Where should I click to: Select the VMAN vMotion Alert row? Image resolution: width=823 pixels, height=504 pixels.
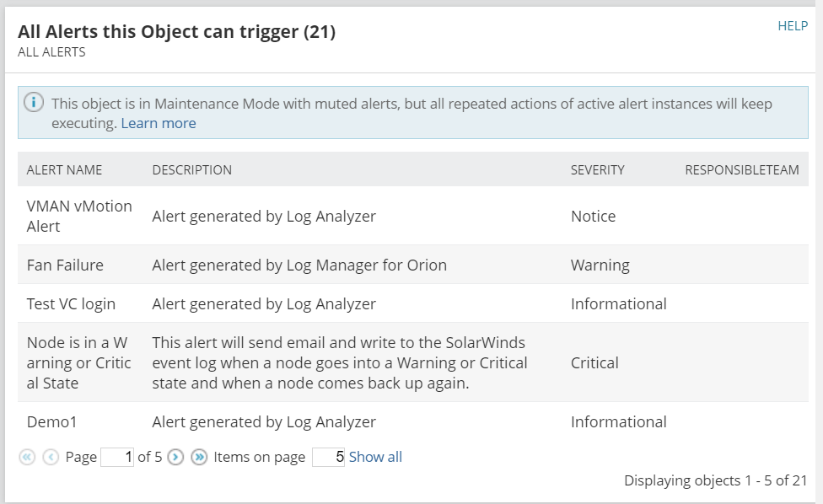click(x=79, y=216)
